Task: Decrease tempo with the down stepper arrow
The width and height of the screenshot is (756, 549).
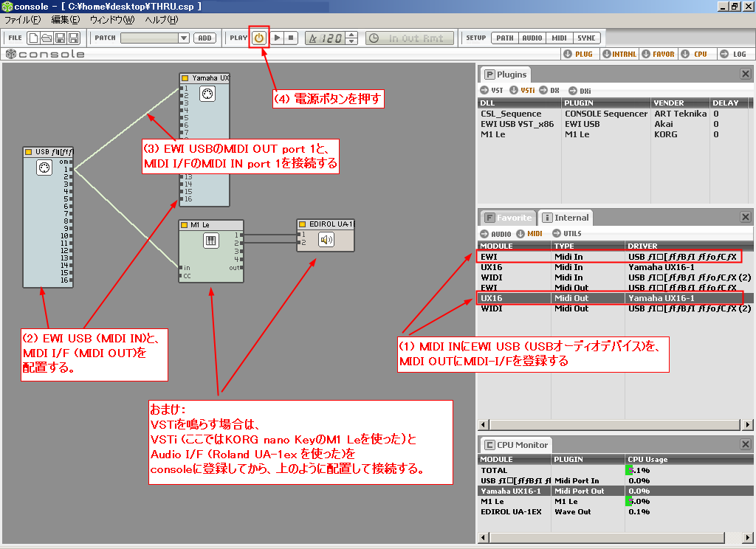Action: tap(352, 41)
